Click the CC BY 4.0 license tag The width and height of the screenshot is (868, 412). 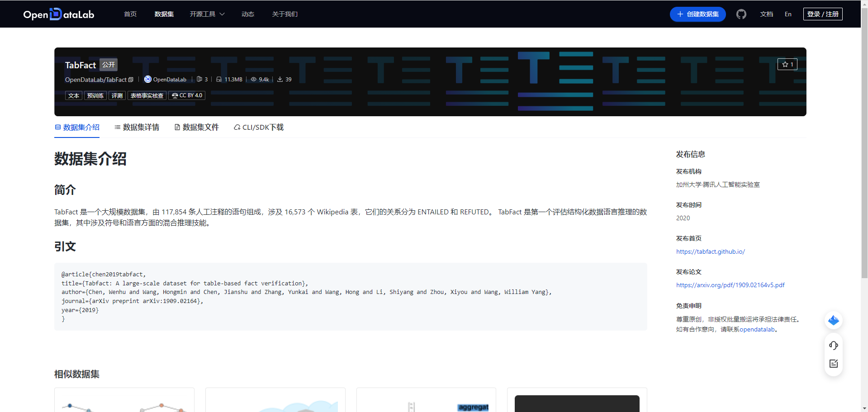pos(187,95)
